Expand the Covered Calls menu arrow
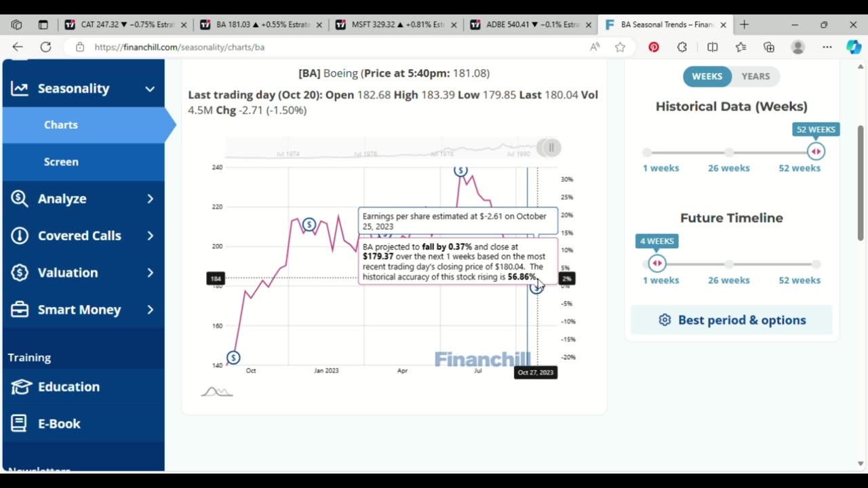 [150, 235]
